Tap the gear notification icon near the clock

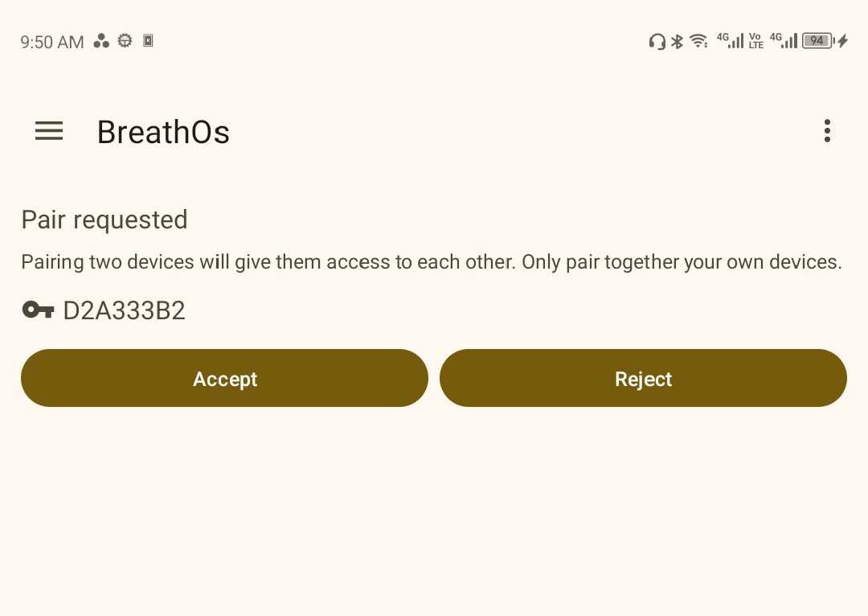125,40
